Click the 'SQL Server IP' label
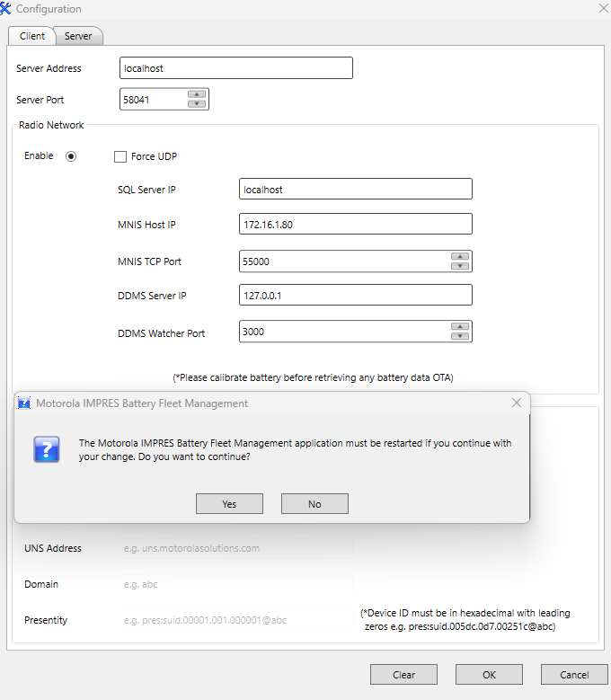The width and height of the screenshot is (611, 700). click(x=146, y=190)
